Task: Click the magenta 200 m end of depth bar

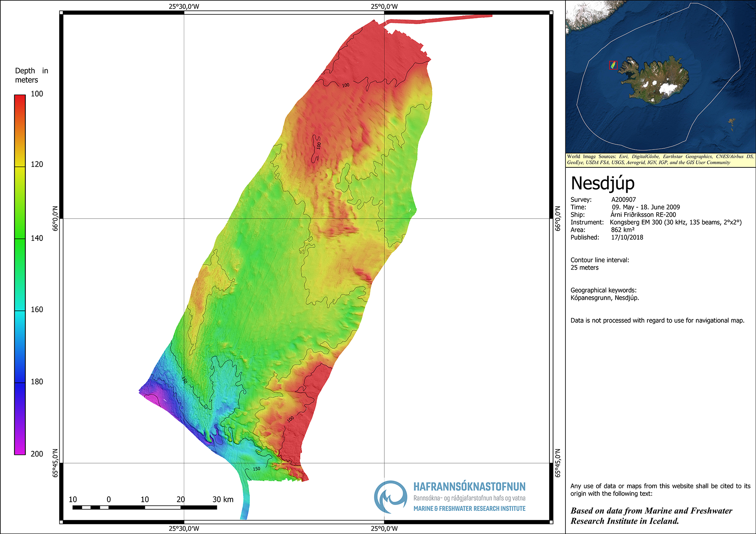Action: tap(20, 450)
